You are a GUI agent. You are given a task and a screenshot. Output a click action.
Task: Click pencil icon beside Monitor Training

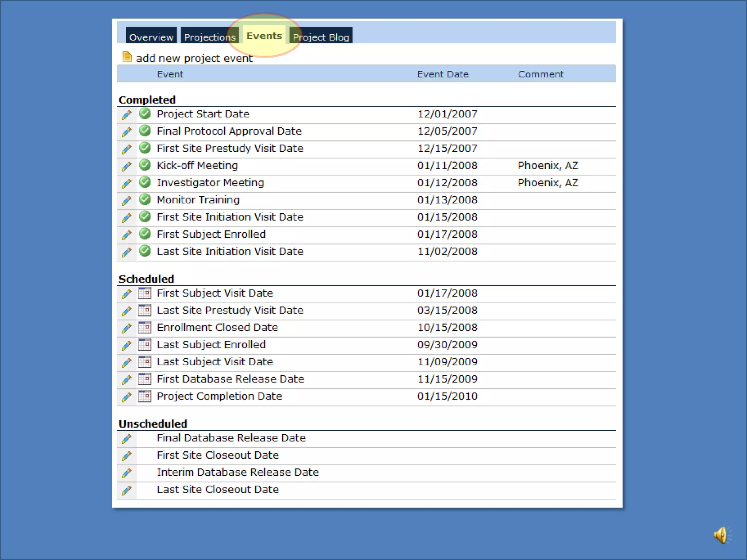coord(127,201)
